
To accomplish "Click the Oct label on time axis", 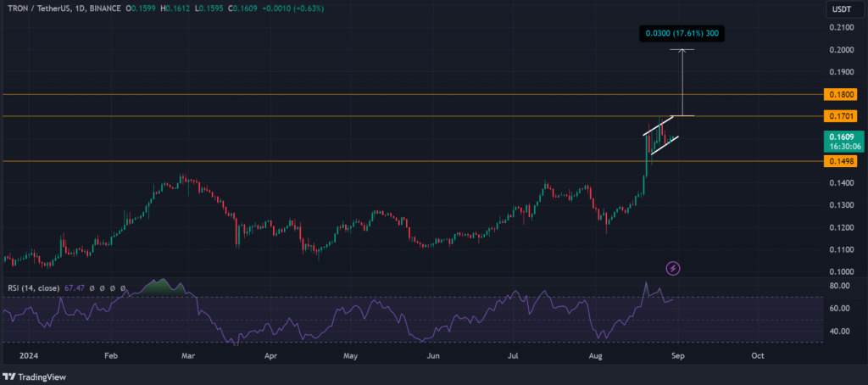I will tap(758, 355).
